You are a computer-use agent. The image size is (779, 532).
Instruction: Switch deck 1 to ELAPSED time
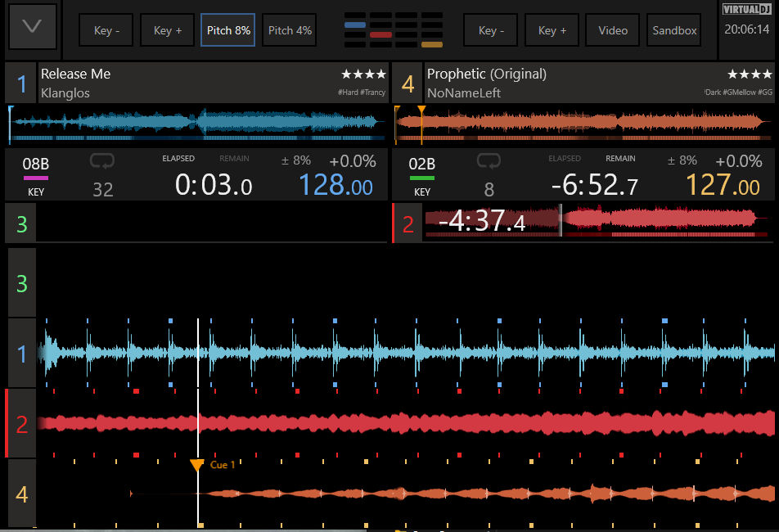point(178,159)
